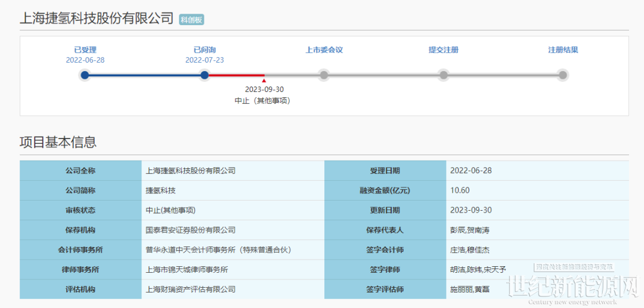The width and height of the screenshot is (644, 308).
Task: Click the 项目基本信息 section heading
Action: 58,142
